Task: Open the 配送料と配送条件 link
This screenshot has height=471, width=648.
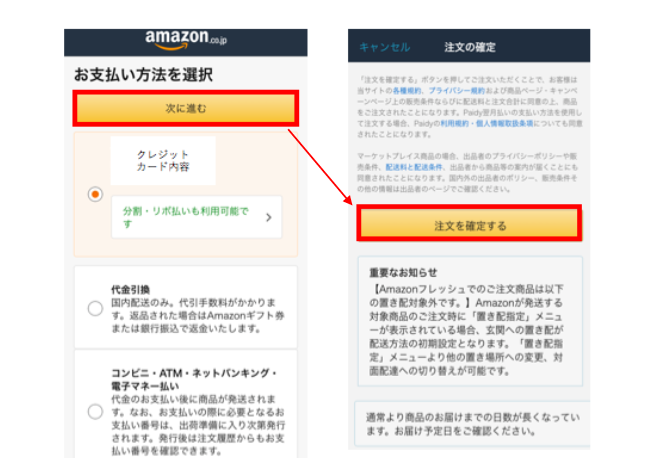Action: pyautogui.click(x=414, y=167)
